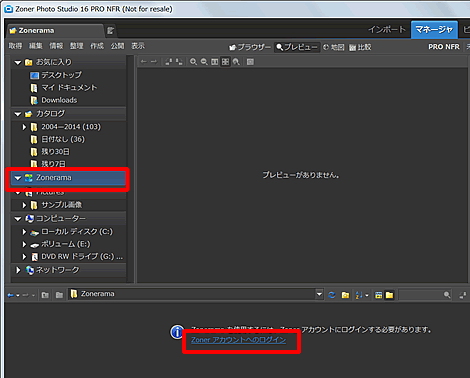Switch to the インポート tab
The height and width of the screenshot is (378, 470).
387,30
